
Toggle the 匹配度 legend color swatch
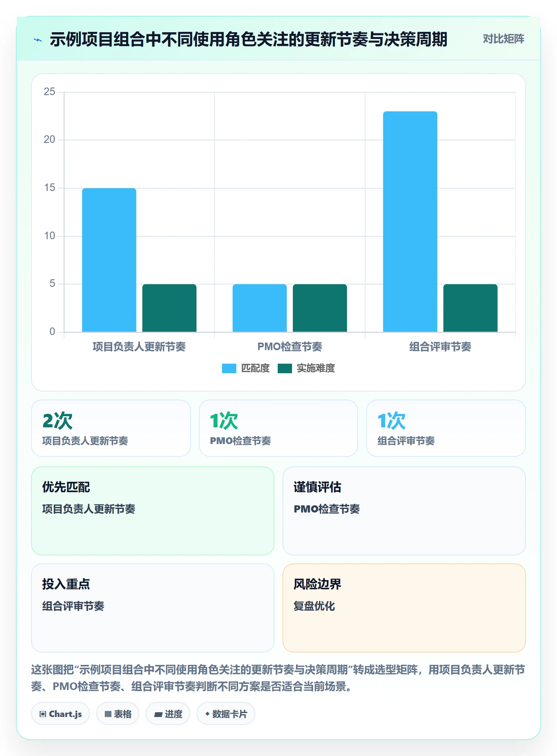click(x=229, y=368)
